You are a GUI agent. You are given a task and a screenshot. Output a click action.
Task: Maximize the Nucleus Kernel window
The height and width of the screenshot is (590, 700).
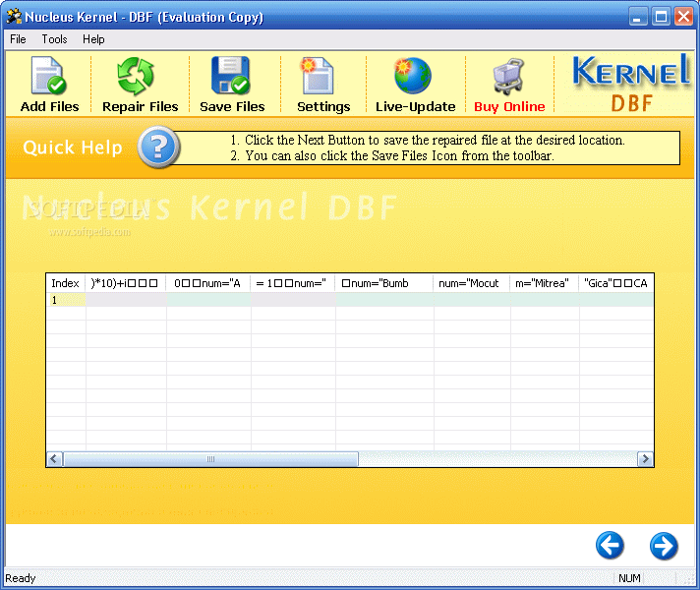click(x=661, y=17)
